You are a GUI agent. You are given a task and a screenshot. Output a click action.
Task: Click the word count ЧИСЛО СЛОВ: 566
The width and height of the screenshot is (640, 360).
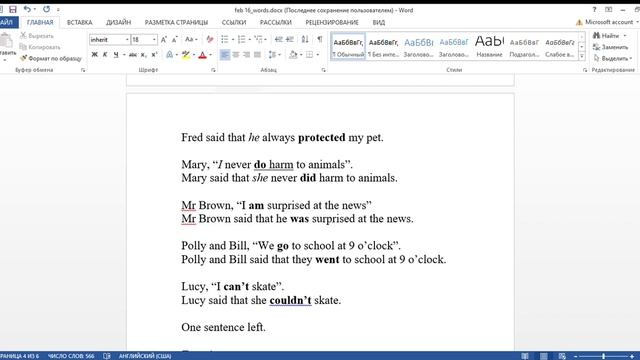pyautogui.click(x=71, y=356)
